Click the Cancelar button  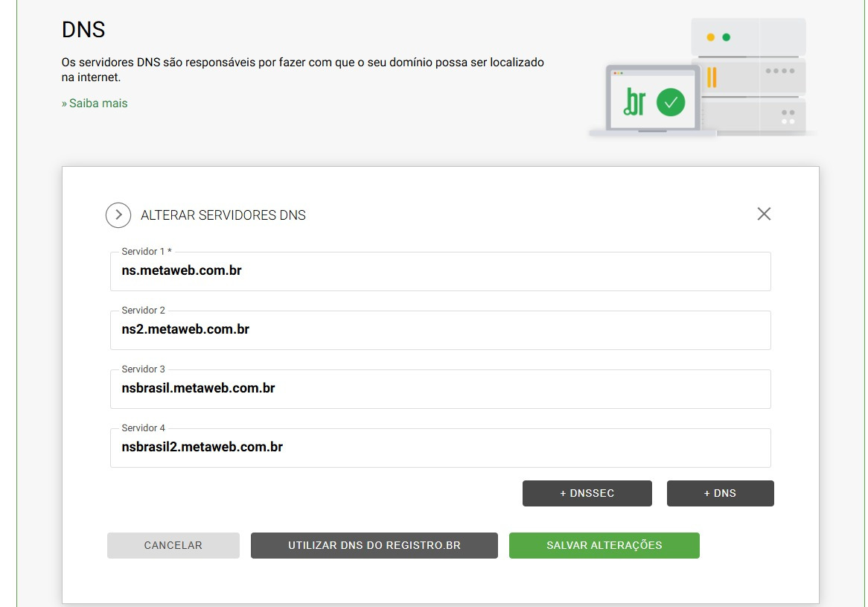pos(173,545)
